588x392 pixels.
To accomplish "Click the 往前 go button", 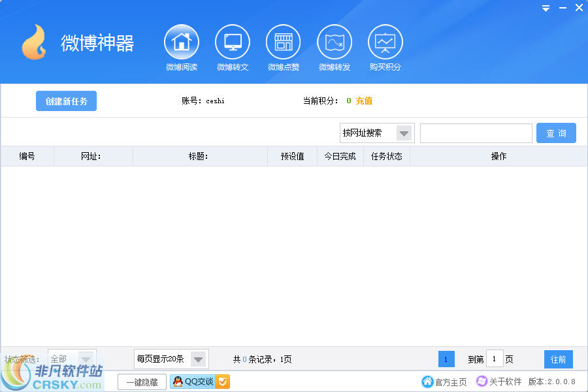I will pyautogui.click(x=559, y=359).
